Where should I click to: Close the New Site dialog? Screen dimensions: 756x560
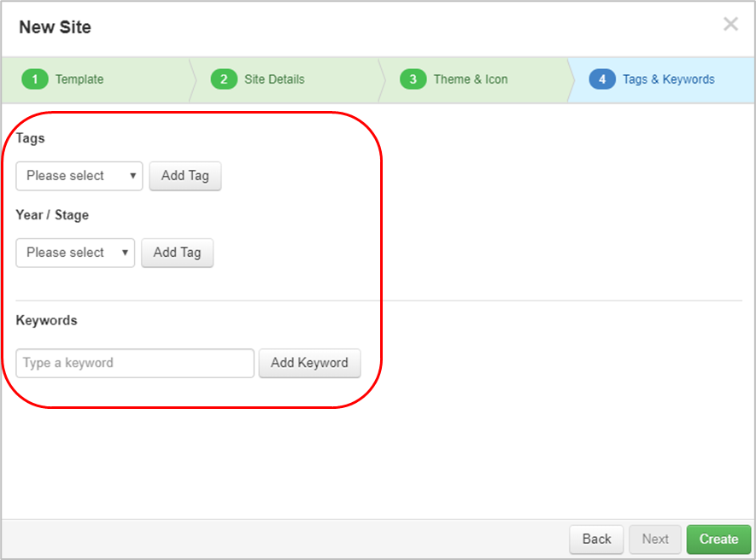point(730,24)
